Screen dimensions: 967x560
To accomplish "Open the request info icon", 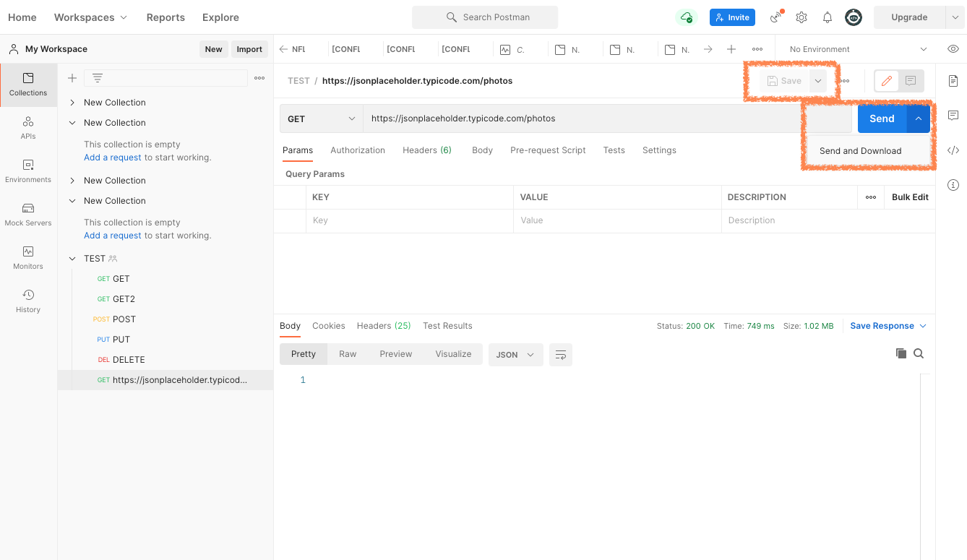I will 953,185.
